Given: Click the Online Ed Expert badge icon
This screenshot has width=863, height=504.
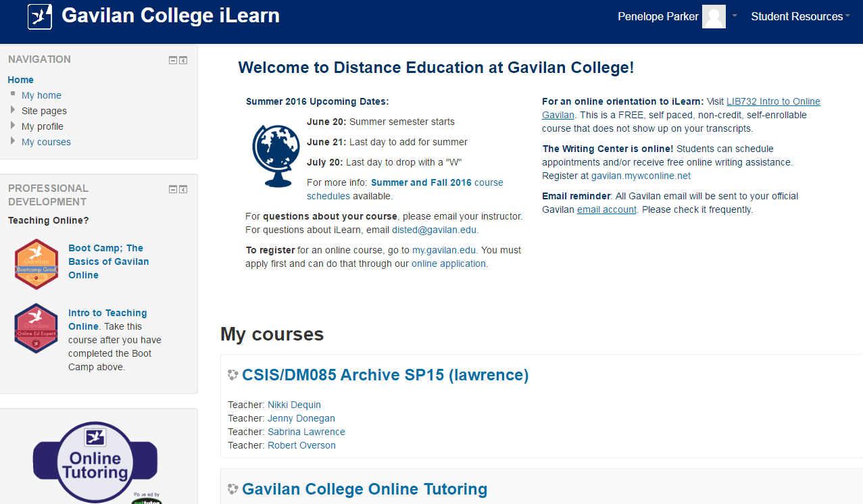Looking at the screenshot, I should tap(36, 329).
